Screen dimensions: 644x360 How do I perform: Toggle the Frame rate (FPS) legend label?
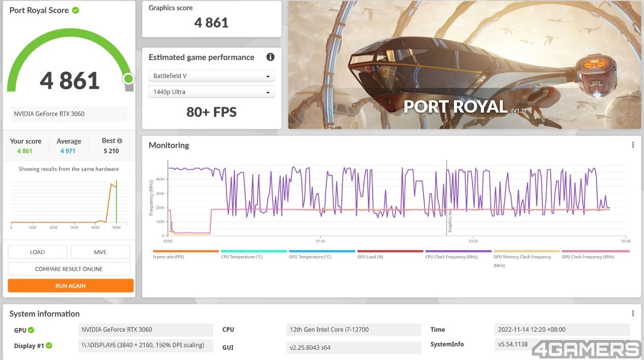168,257
